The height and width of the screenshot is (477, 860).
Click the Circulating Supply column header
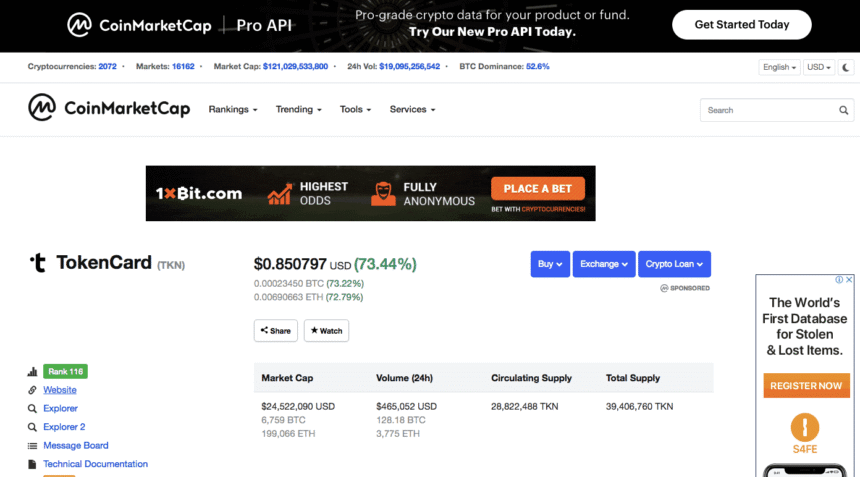click(531, 378)
